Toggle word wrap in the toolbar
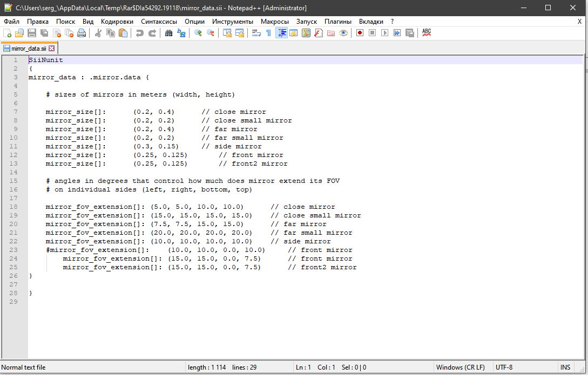The width and height of the screenshot is (588, 375). click(x=256, y=33)
